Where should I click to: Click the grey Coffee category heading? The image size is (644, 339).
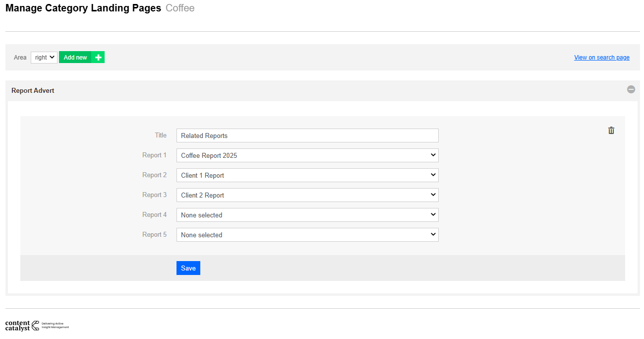coord(180,8)
